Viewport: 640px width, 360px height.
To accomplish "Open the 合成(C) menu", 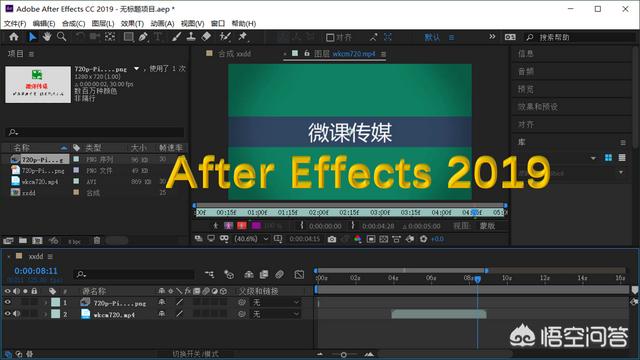I will click(x=73, y=24).
